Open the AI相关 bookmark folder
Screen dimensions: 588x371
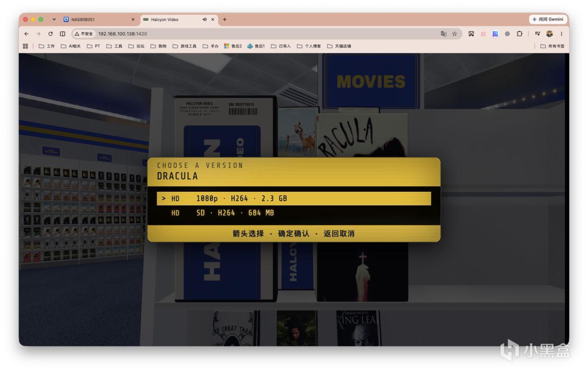coord(70,46)
